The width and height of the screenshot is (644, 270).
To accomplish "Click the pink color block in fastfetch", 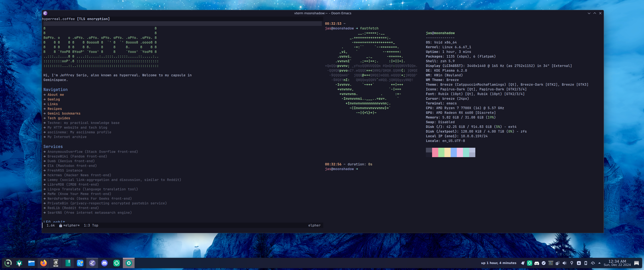I will [x=435, y=152].
